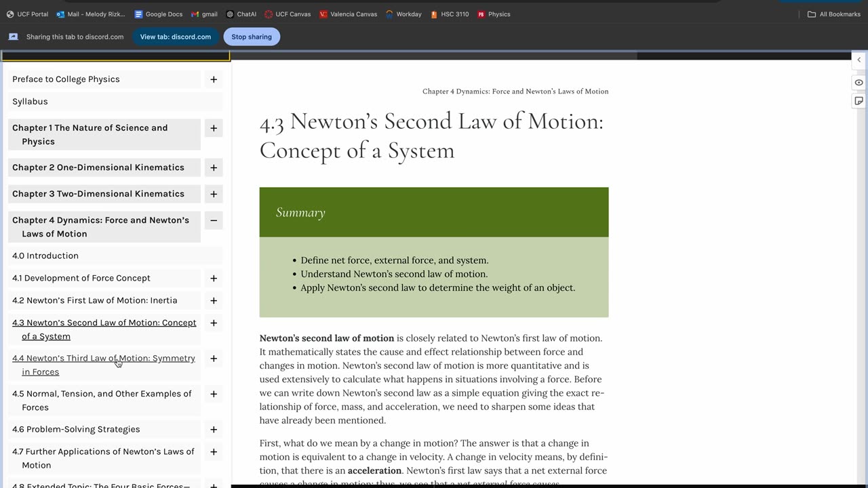The width and height of the screenshot is (868, 488).
Task: Open the UCF Canvas bookmark
Action: pyautogui.click(x=288, y=14)
